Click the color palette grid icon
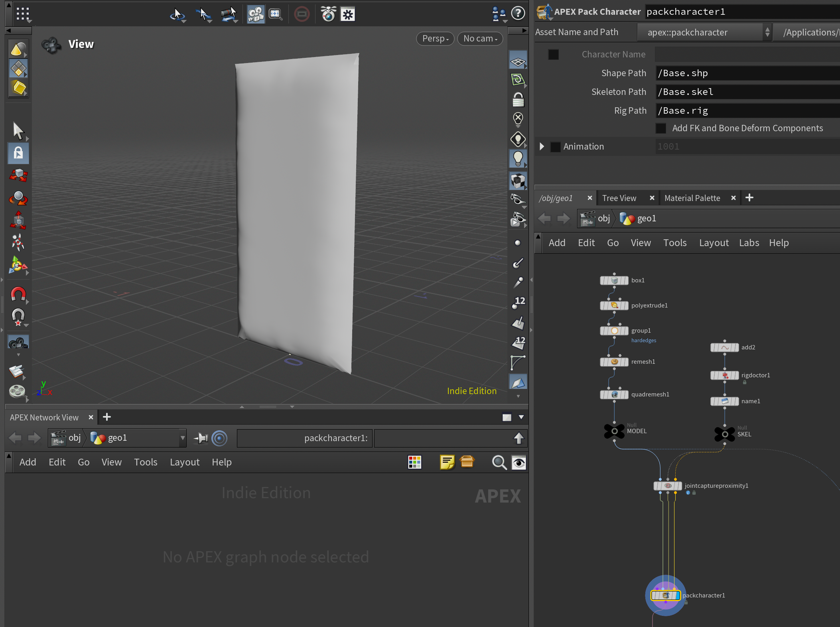 tap(414, 462)
